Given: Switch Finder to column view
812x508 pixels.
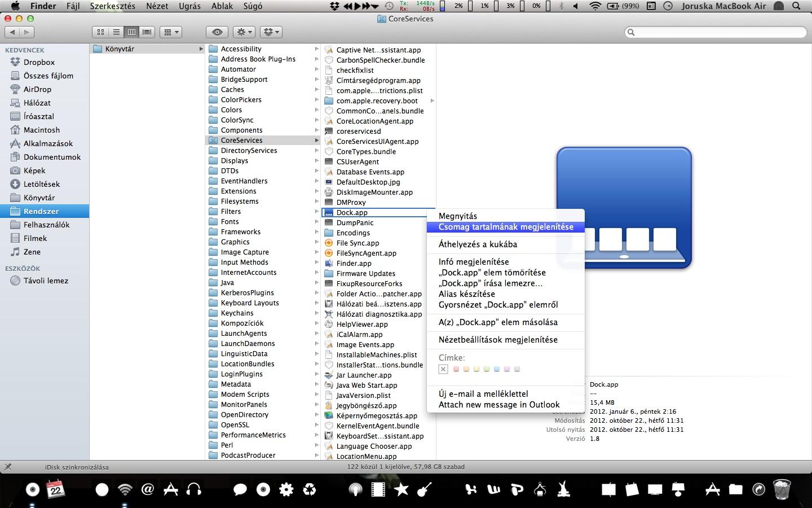Looking at the screenshot, I should pos(131,32).
